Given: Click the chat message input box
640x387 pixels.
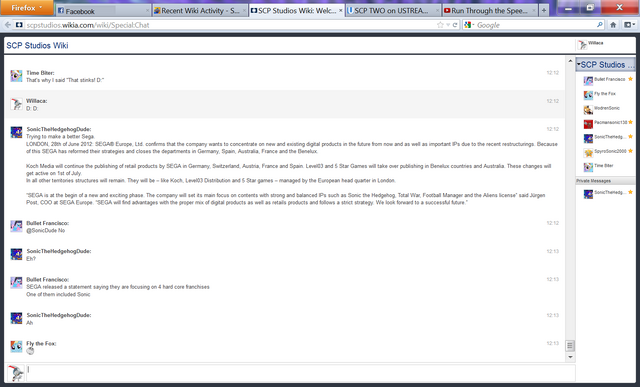Looking at the screenshot, I should click(x=301, y=373).
